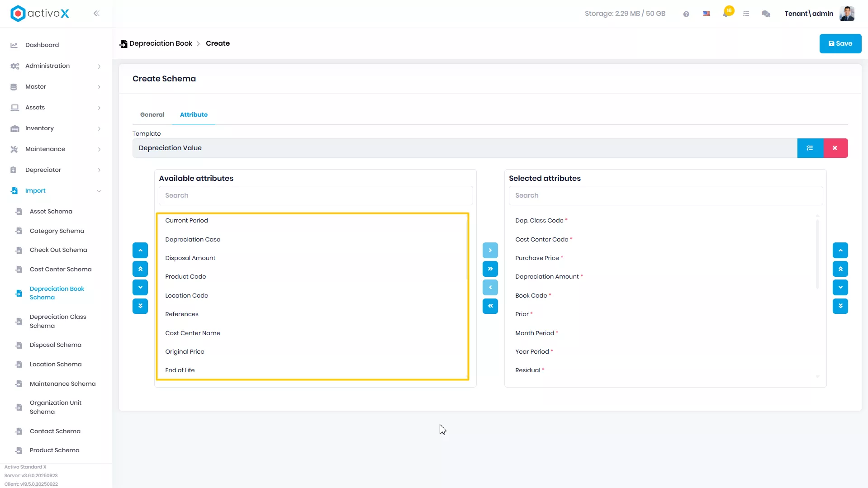Clear the template with red X button
Viewport: 868px width, 488px height.
pos(835,148)
